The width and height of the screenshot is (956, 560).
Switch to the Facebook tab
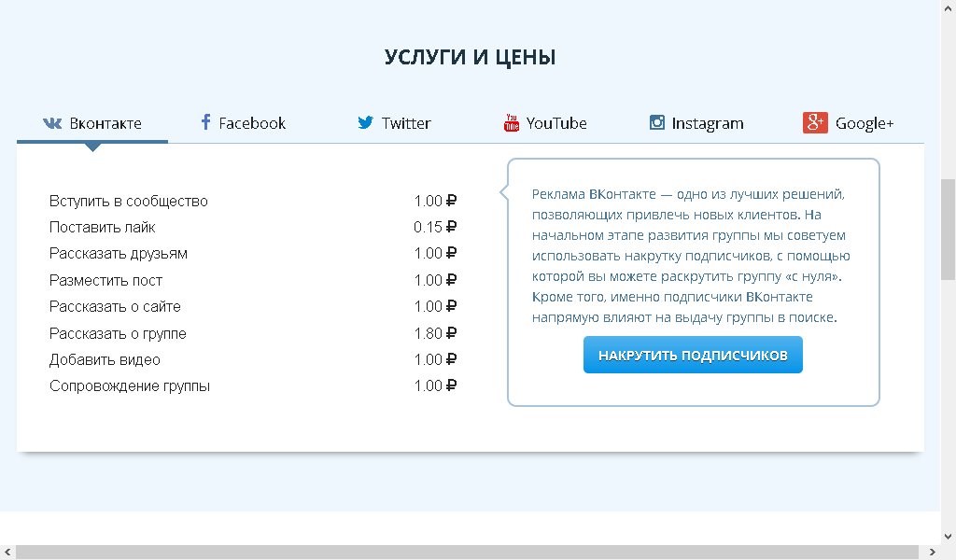(x=244, y=123)
